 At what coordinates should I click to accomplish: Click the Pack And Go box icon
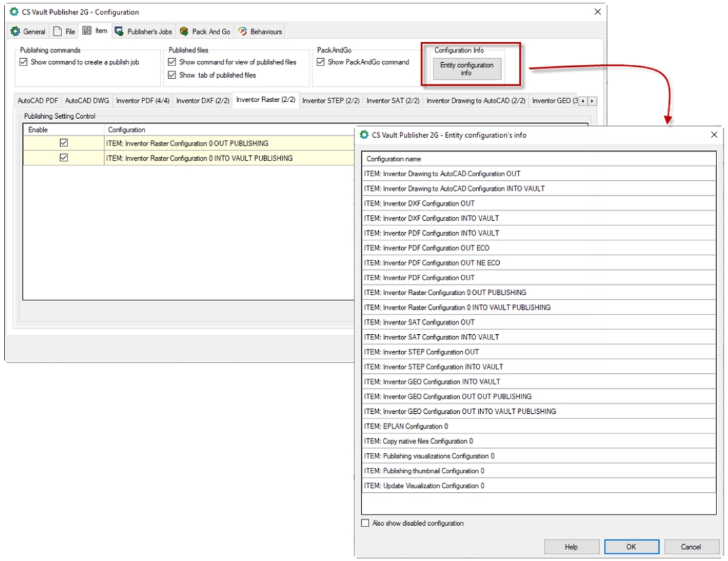184,32
